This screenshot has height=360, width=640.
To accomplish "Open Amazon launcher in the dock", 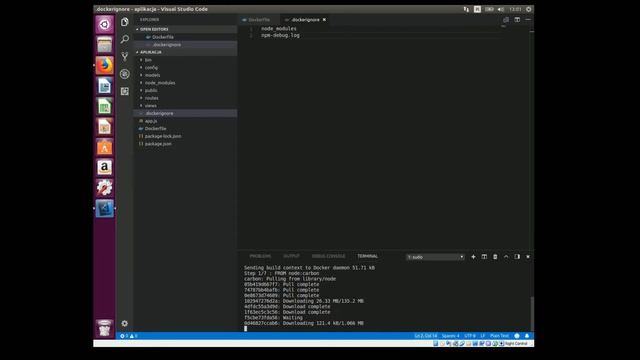I will tap(104, 167).
